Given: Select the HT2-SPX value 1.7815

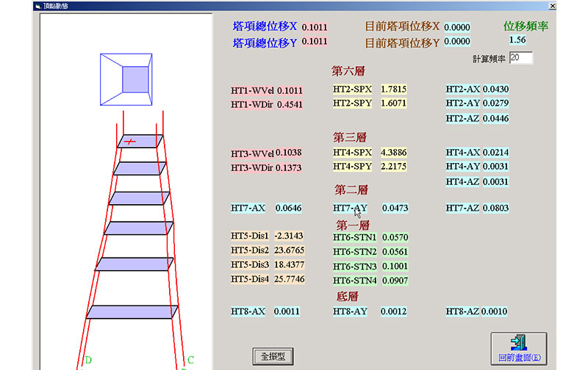Looking at the screenshot, I should (393, 90).
